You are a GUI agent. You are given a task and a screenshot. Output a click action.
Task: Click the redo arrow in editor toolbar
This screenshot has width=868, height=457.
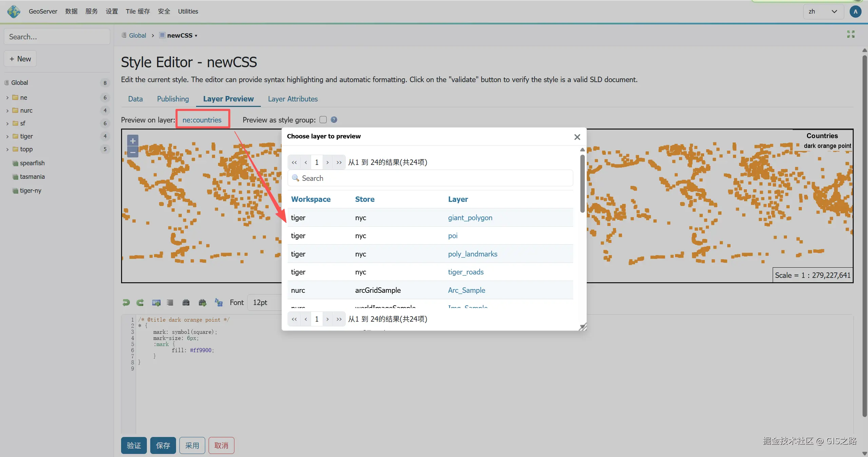pos(140,302)
